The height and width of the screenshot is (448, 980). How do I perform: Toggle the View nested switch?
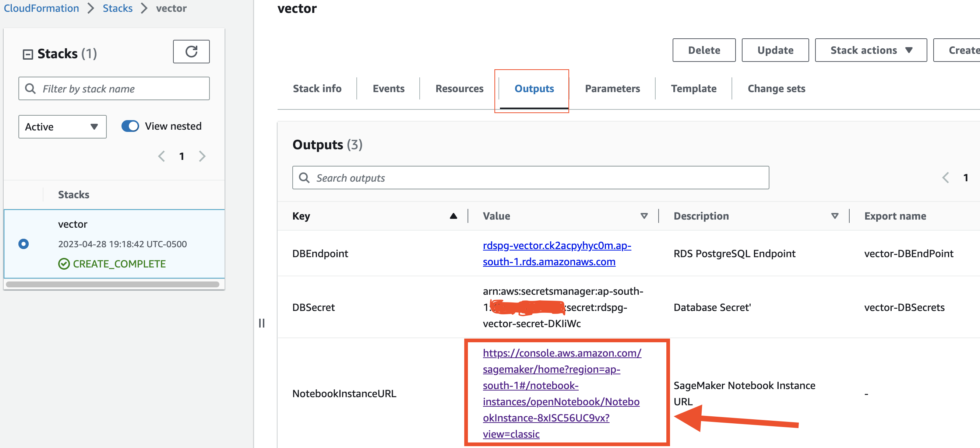[130, 126]
